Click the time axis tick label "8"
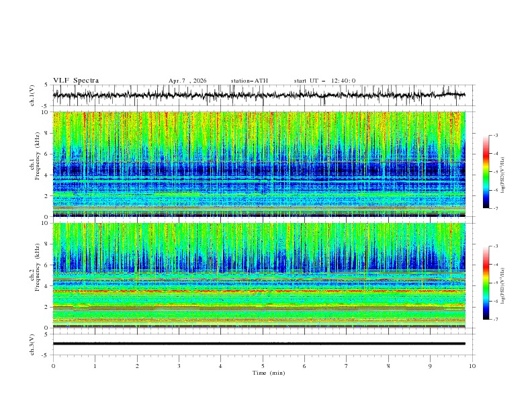The height and width of the screenshot is (411, 532). [x=388, y=366]
